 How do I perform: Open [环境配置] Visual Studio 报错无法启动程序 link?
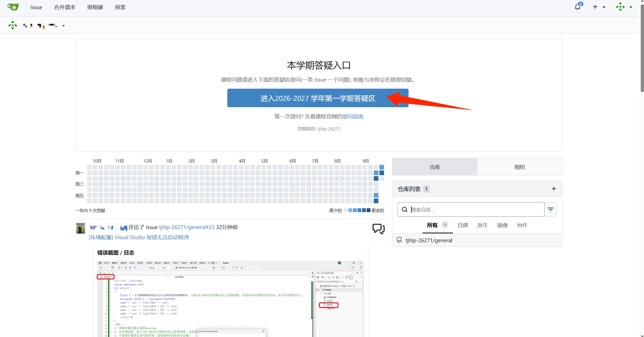(139, 237)
